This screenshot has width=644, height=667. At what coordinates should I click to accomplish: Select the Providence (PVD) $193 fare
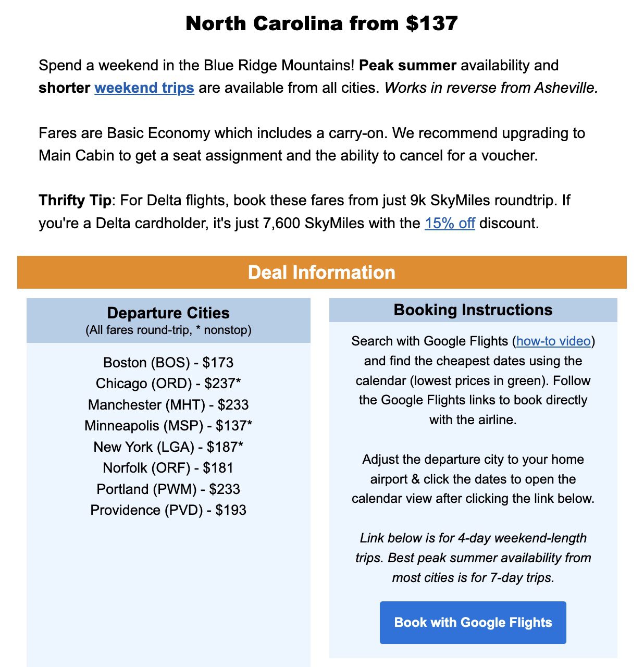168,510
